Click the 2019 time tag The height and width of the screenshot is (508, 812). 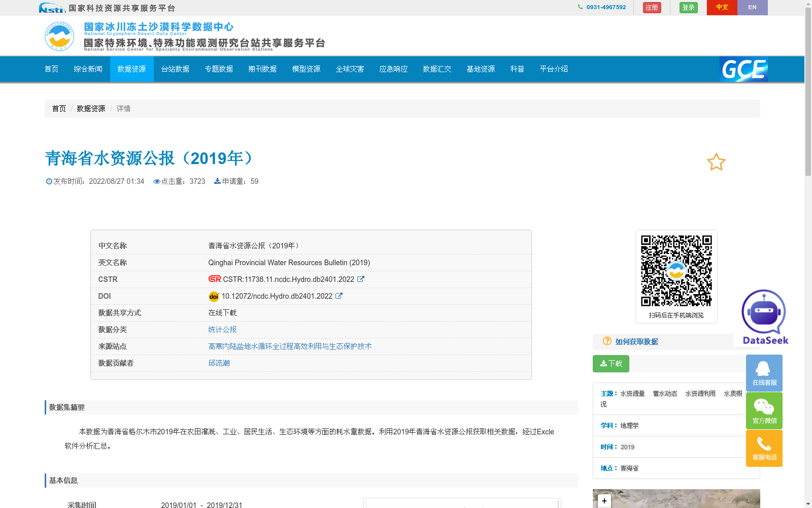tap(627, 447)
